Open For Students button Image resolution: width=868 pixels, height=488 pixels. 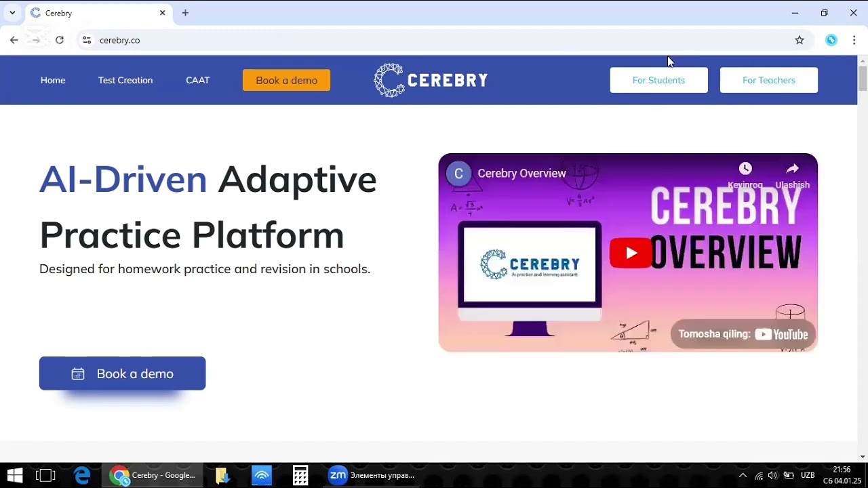658,80
